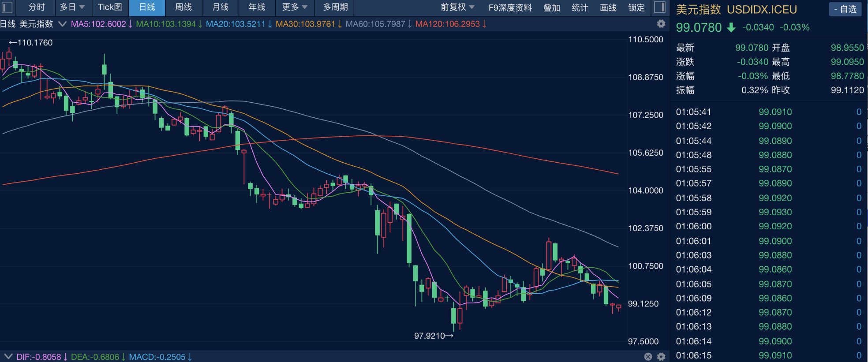This screenshot has width=868, height=362.
Task: Close the MACD indicator panel
Action: coord(648,357)
